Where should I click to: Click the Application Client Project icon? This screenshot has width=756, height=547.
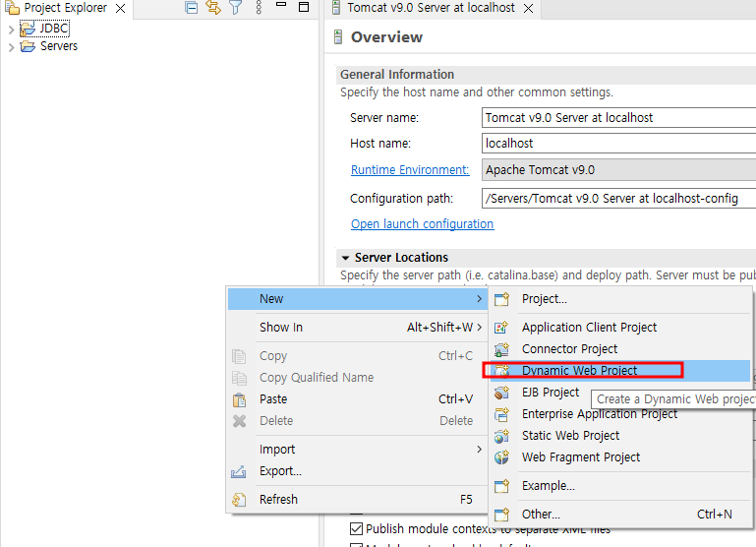tap(502, 328)
